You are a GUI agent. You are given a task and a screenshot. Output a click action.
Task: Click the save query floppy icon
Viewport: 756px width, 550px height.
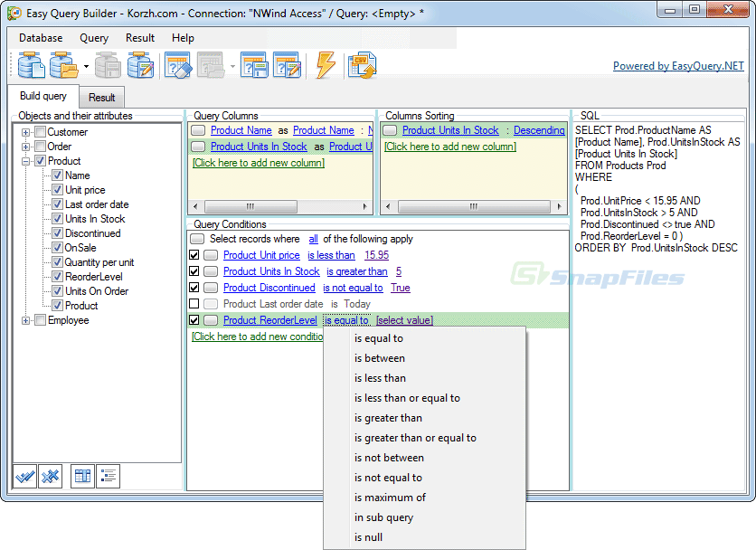coord(253,65)
